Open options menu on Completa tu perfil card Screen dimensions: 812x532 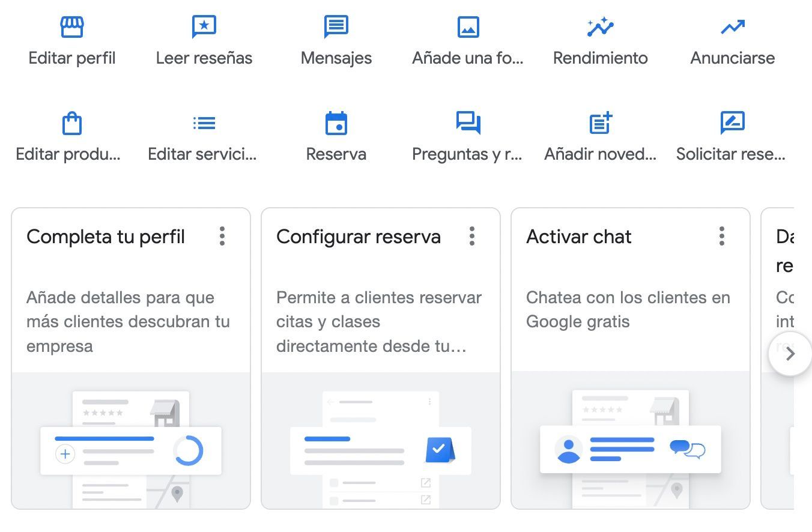coord(222,237)
